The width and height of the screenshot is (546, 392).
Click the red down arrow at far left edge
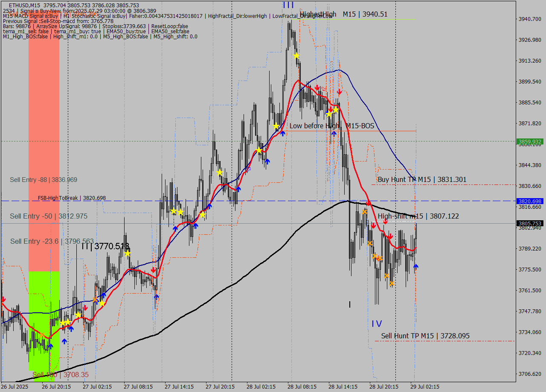click(x=3, y=300)
